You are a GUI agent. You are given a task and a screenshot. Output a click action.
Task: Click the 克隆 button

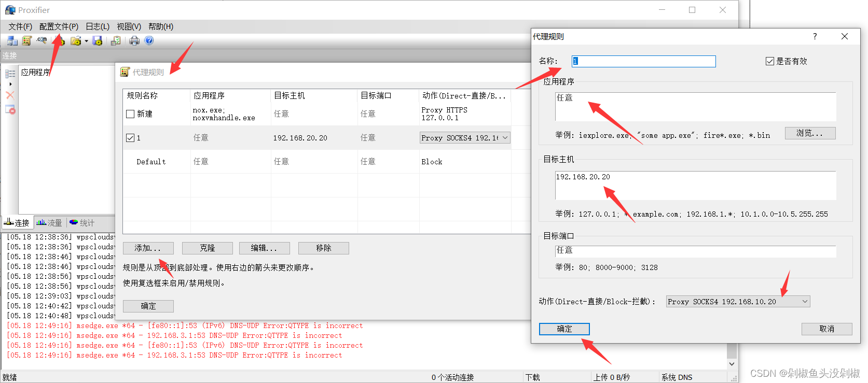[x=208, y=248]
